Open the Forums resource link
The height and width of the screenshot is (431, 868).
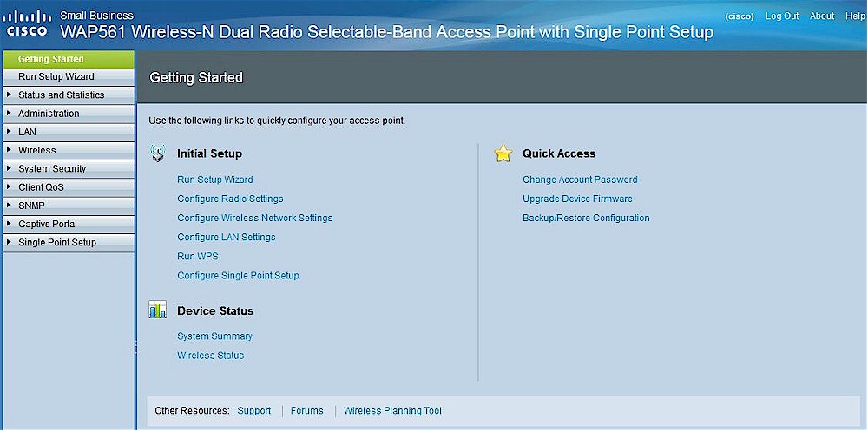tap(306, 410)
